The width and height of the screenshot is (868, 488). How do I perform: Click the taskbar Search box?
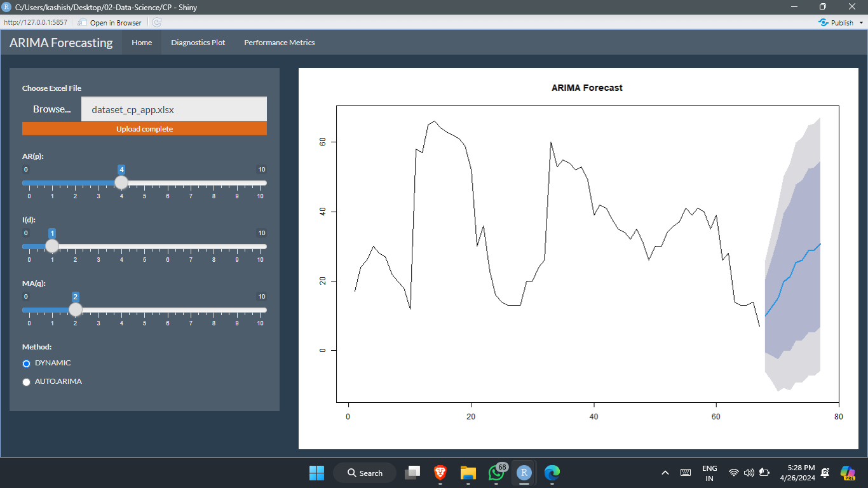click(365, 473)
